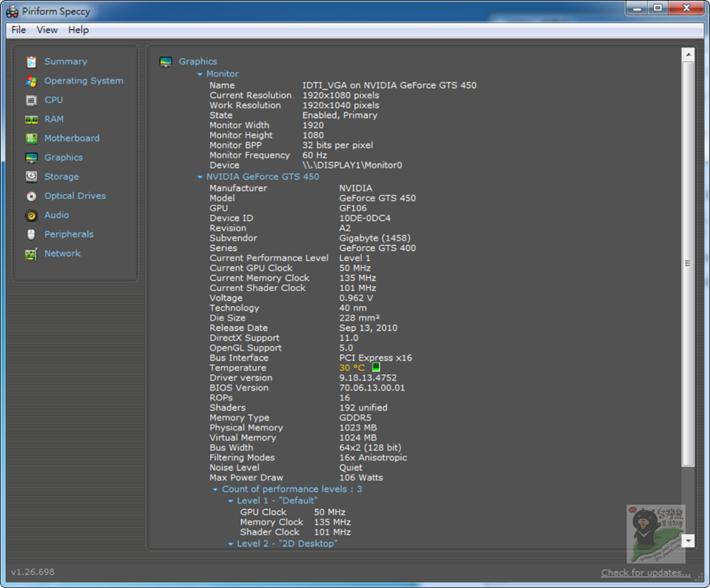Click the Subvendor value Gigabyte (1458)
Image resolution: width=710 pixels, height=588 pixels.
(x=375, y=238)
